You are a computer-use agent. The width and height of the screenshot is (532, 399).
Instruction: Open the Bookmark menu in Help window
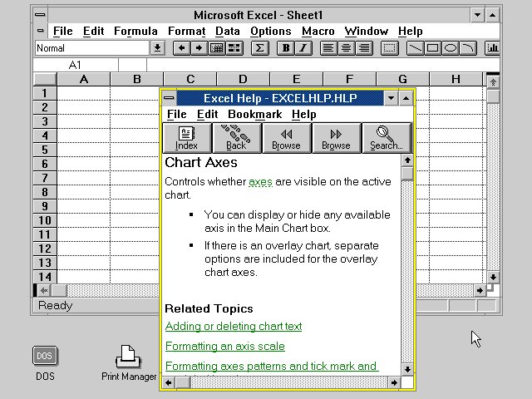(x=255, y=115)
